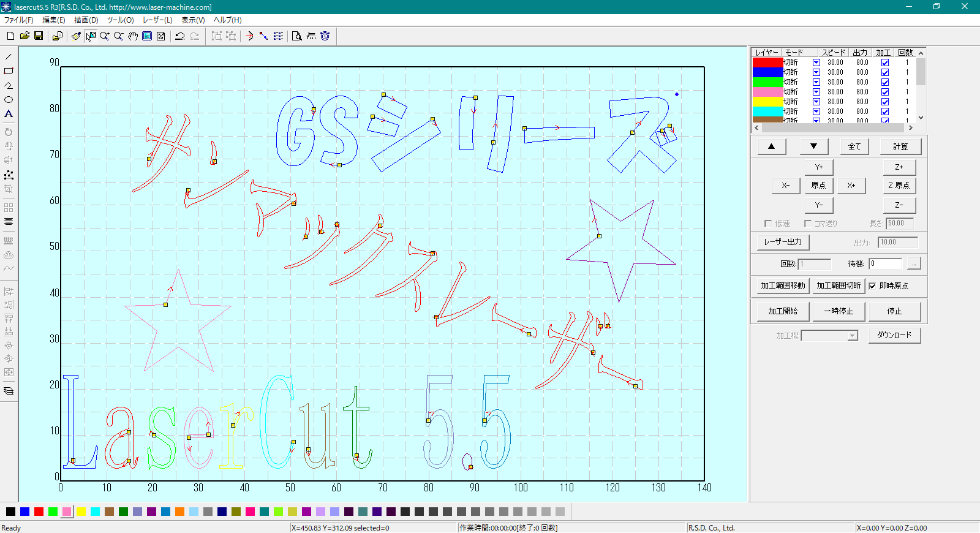Click the Undo arrow icon
This screenshot has height=533, width=980.
pyautogui.click(x=180, y=36)
